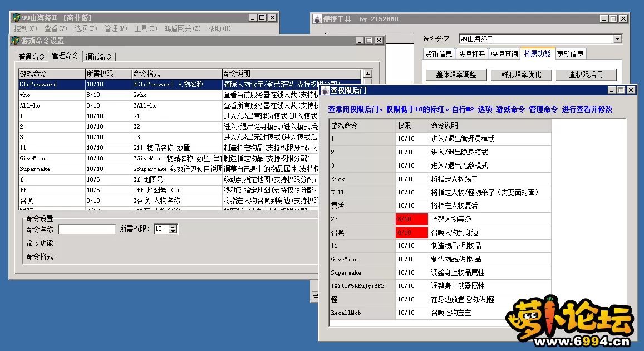Click the command list scrollbar up arrow
The width and height of the screenshot is (644, 351).
pyautogui.click(x=367, y=74)
